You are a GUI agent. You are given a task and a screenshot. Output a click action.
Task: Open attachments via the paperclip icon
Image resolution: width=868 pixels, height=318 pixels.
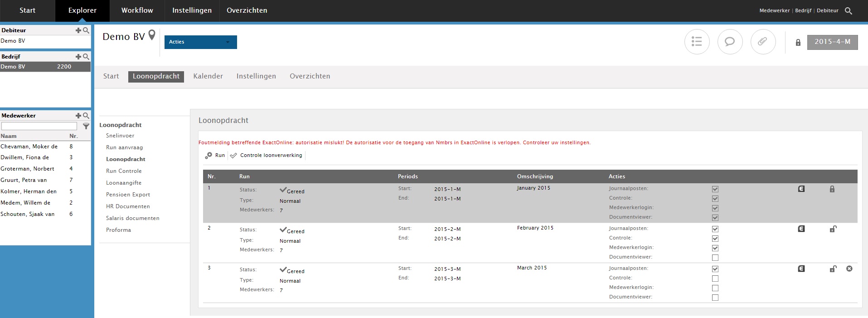(763, 42)
